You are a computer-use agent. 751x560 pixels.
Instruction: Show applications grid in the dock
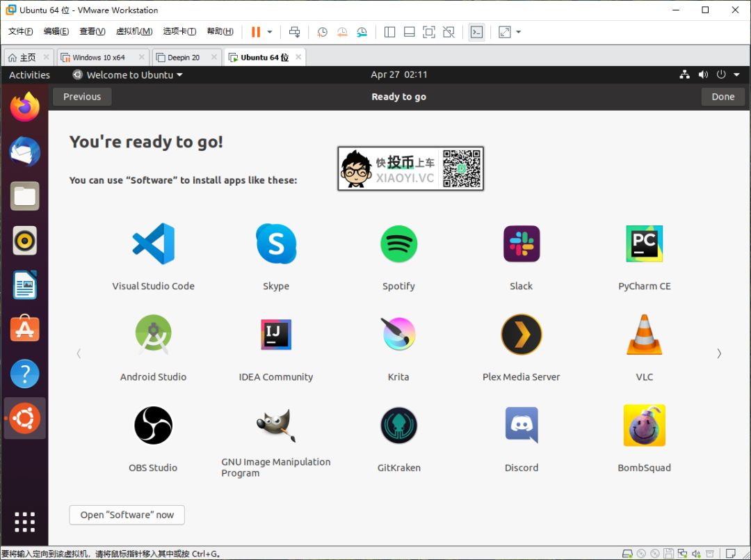[25, 522]
